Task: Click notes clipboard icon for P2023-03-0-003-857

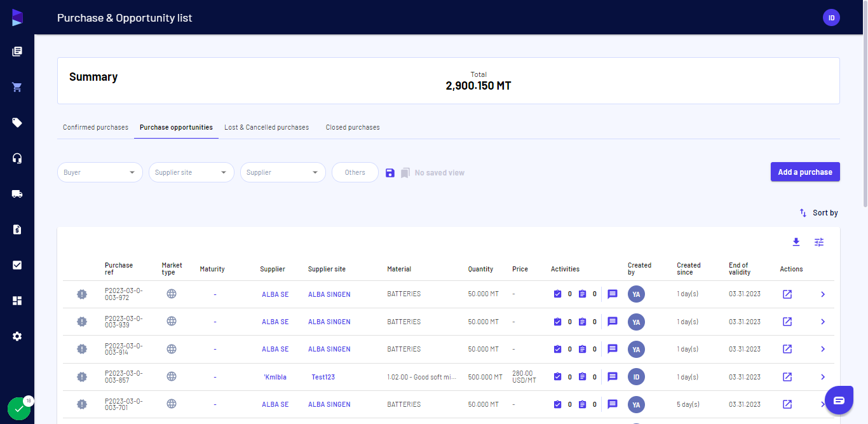Action: point(582,377)
